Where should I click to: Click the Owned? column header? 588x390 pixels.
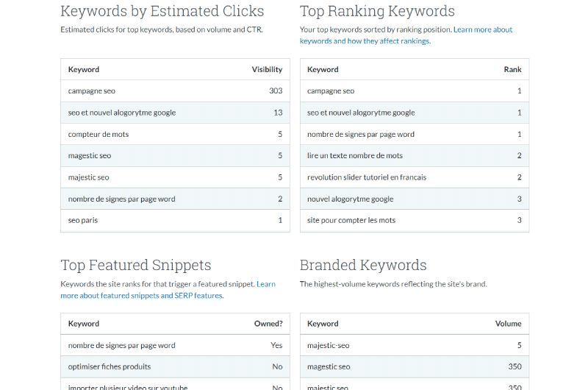(268, 324)
